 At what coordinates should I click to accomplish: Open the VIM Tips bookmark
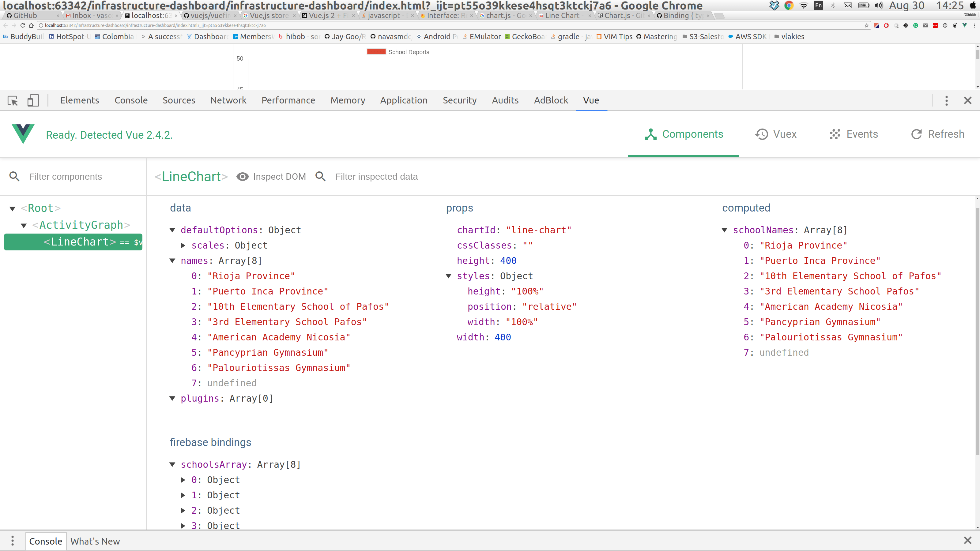(x=614, y=36)
